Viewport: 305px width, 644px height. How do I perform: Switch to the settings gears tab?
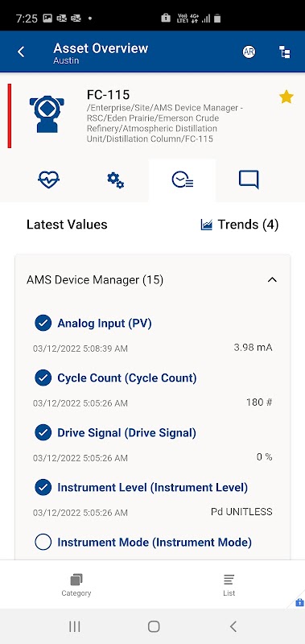pos(116,180)
